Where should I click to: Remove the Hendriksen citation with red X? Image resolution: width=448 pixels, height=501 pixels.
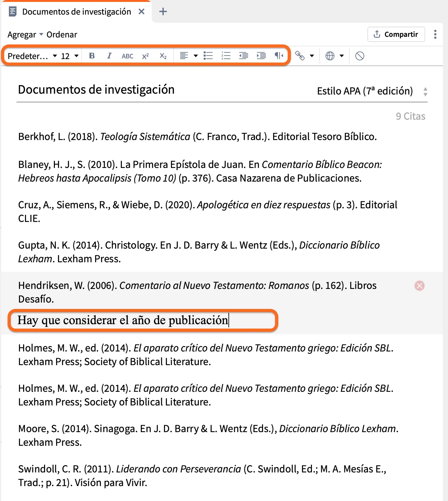coord(419,286)
